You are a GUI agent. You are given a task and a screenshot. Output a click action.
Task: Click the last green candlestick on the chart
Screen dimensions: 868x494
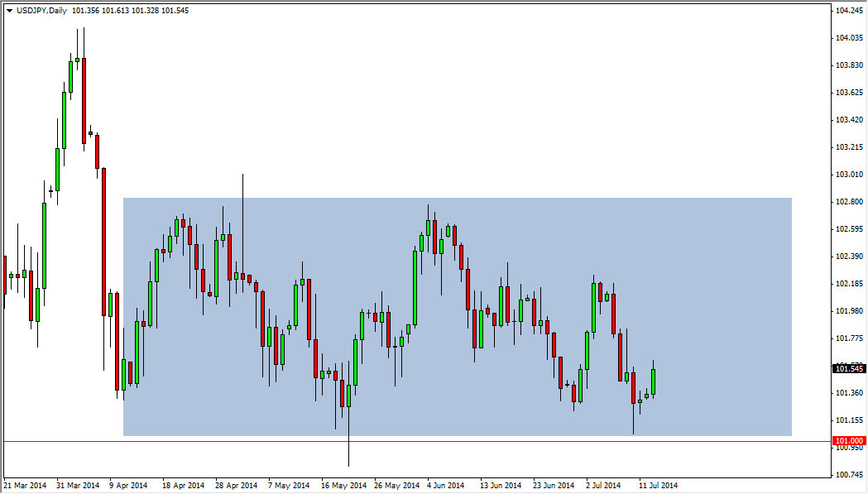(x=654, y=381)
